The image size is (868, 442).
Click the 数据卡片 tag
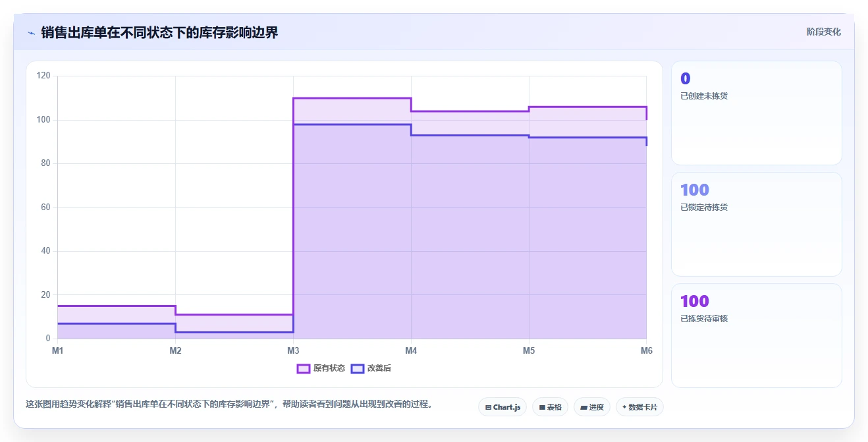(639, 407)
